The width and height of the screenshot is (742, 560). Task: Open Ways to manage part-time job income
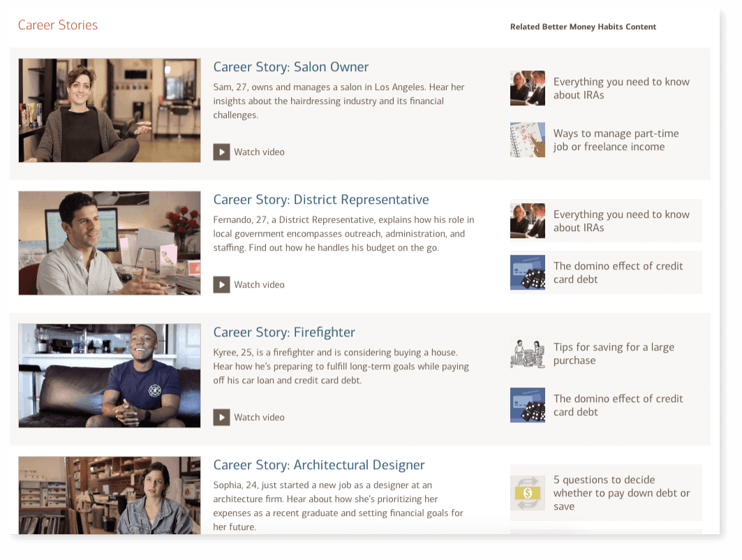pyautogui.click(x=616, y=140)
